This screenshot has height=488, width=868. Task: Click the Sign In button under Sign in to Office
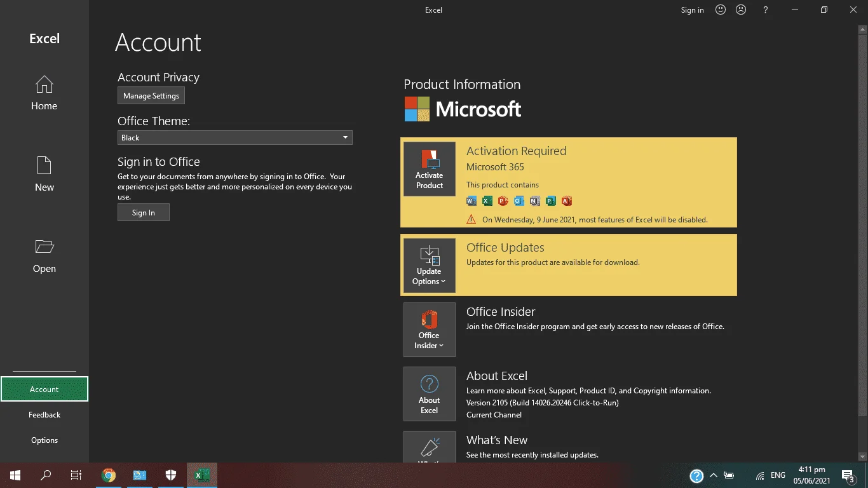coord(144,213)
